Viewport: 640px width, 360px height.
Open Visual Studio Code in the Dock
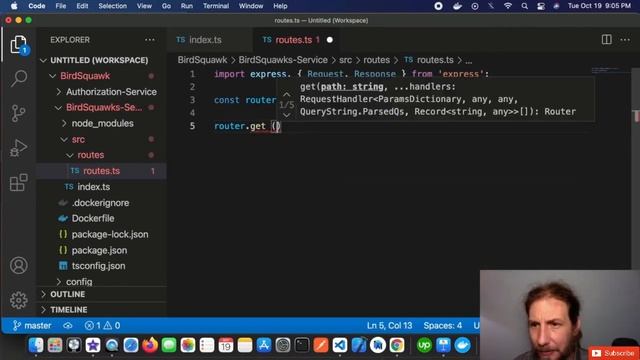tap(340, 345)
